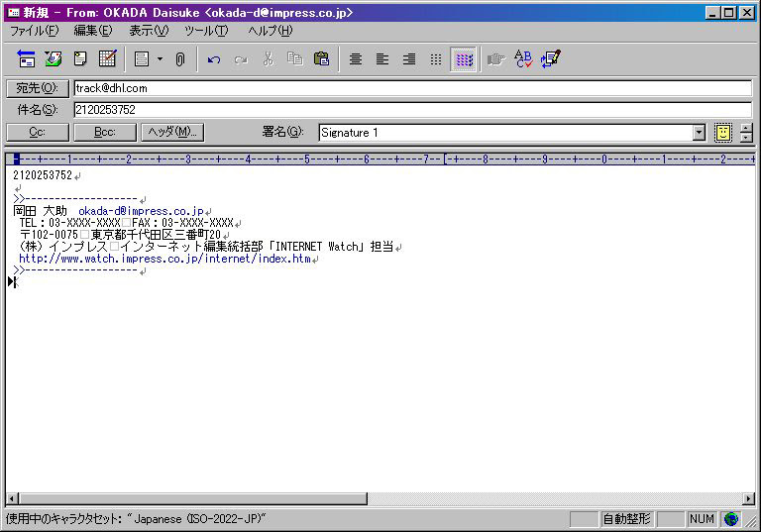Click the pointing hand icon
This screenshot has height=532, width=761.
[x=496, y=59]
